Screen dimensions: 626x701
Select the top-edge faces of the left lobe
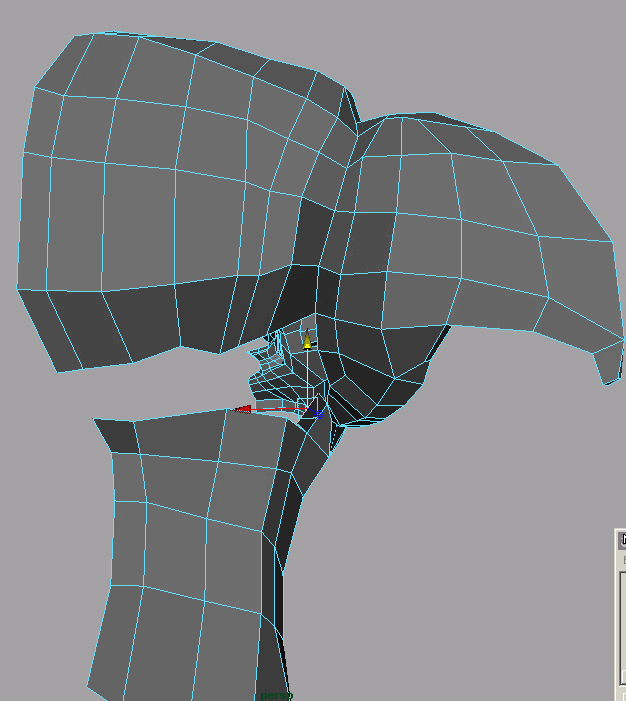200,60
